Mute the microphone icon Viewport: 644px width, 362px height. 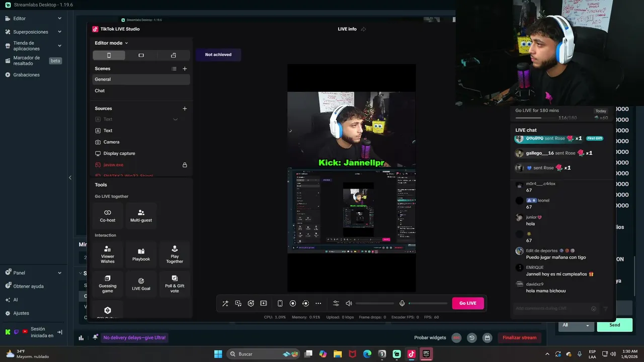coord(402,303)
